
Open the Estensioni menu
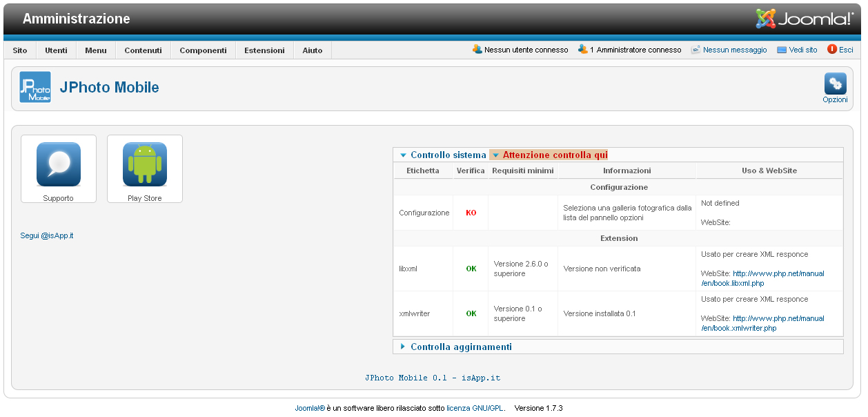tap(264, 50)
